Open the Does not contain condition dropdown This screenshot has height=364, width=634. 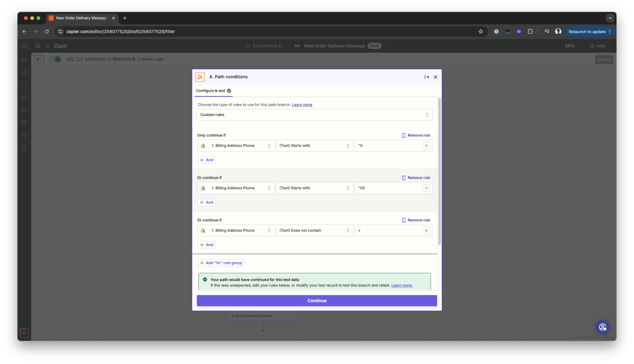point(314,231)
